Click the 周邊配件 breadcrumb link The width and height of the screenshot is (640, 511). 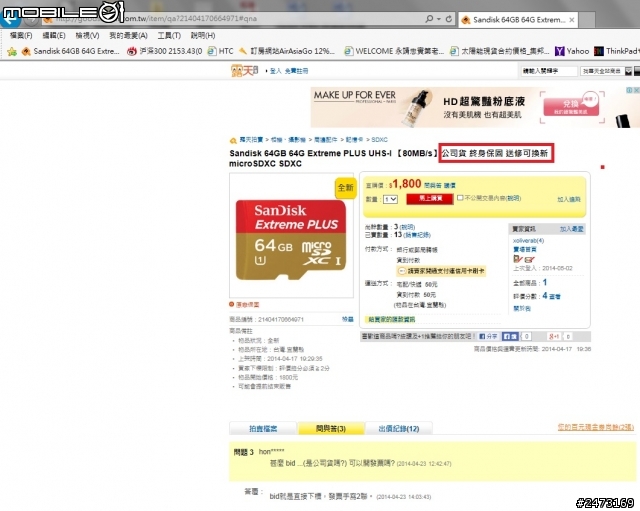(325, 140)
